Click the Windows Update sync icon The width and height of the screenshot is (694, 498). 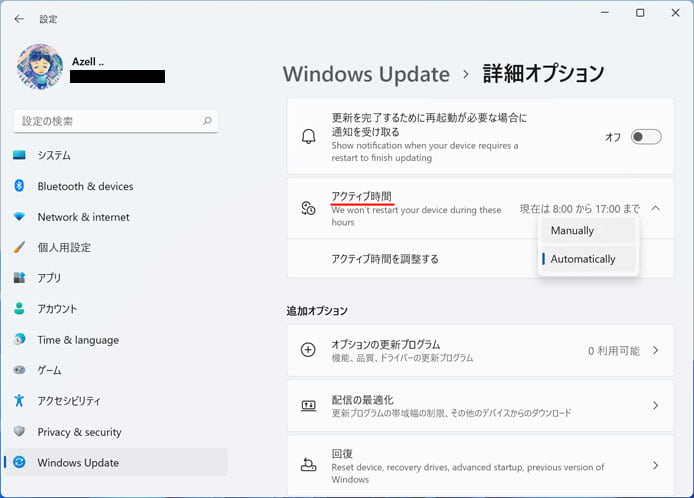coord(19,462)
